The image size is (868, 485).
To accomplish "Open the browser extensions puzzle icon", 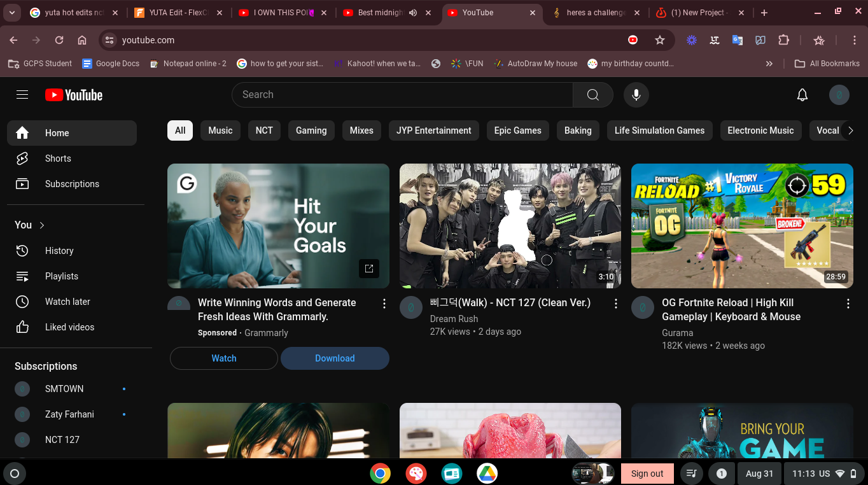I will point(783,40).
